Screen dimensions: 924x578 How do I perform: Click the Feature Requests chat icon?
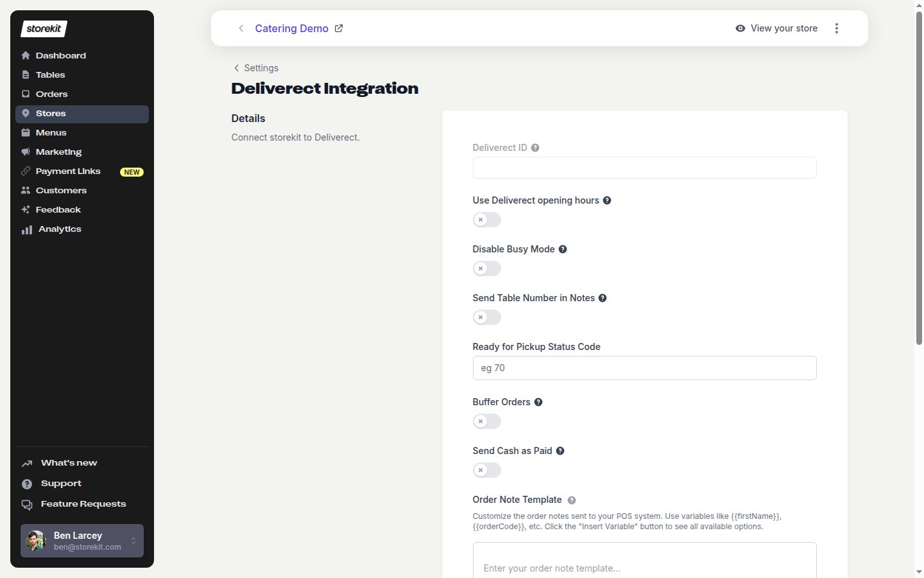(27, 505)
